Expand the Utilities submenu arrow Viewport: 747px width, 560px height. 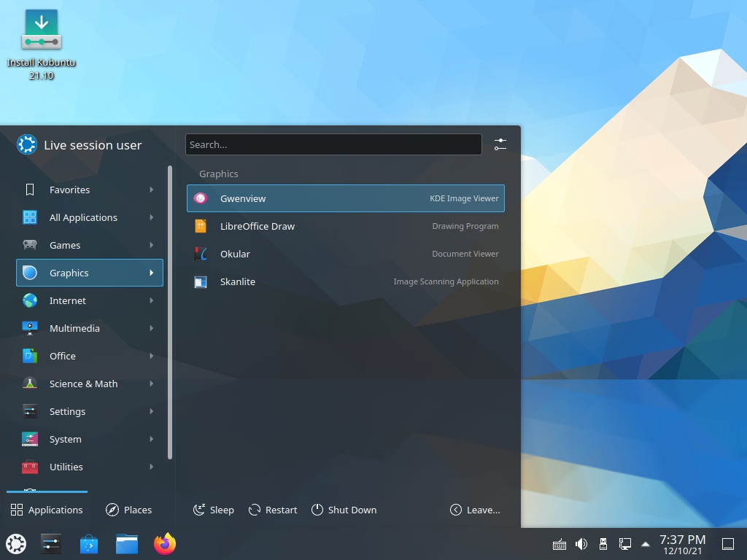[x=152, y=467]
